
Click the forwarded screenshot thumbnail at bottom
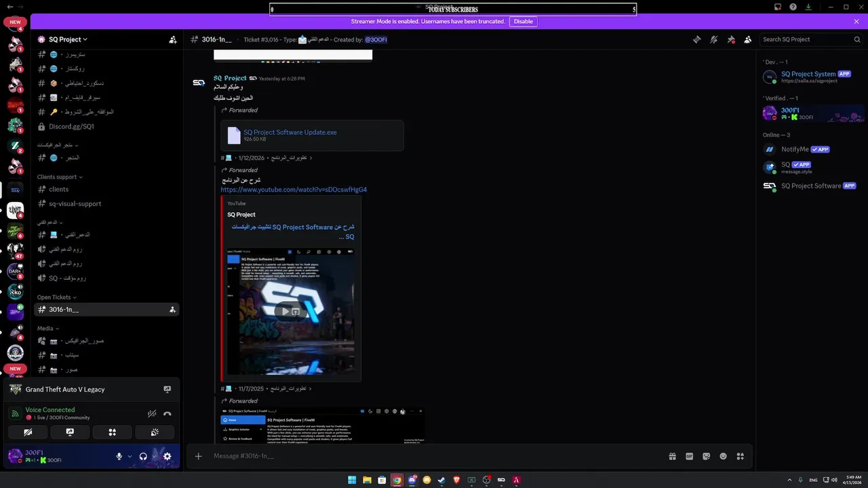click(x=323, y=425)
